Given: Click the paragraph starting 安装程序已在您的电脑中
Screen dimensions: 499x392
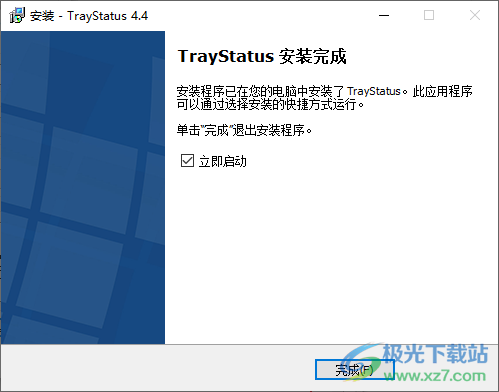Looking at the screenshot, I should click(x=324, y=98).
